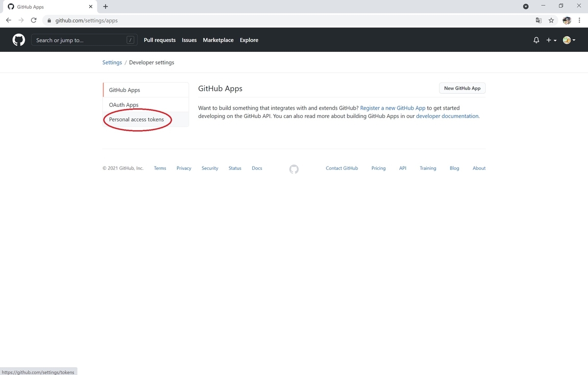588x375 pixels.
Task: Open Privacy in the footer
Action: pyautogui.click(x=184, y=168)
